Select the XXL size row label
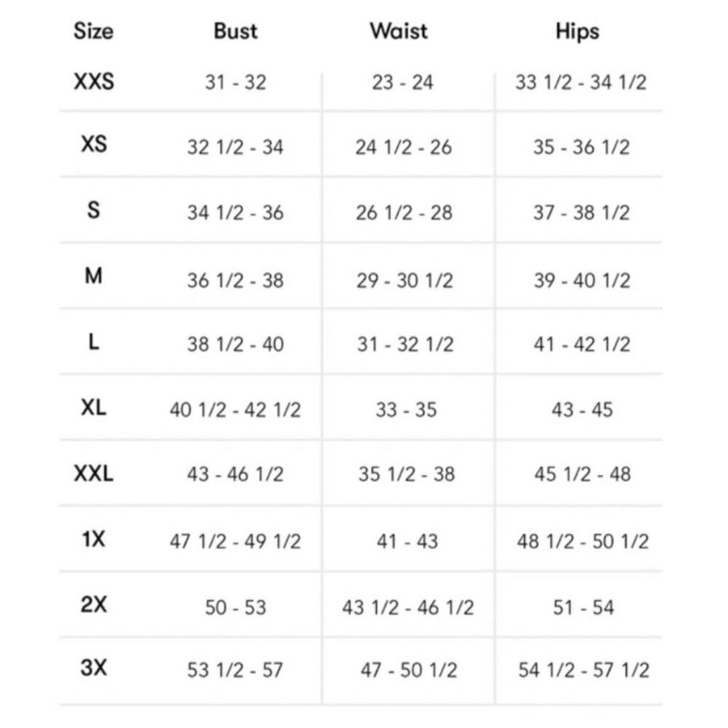This screenshot has width=728, height=728. coord(93,474)
